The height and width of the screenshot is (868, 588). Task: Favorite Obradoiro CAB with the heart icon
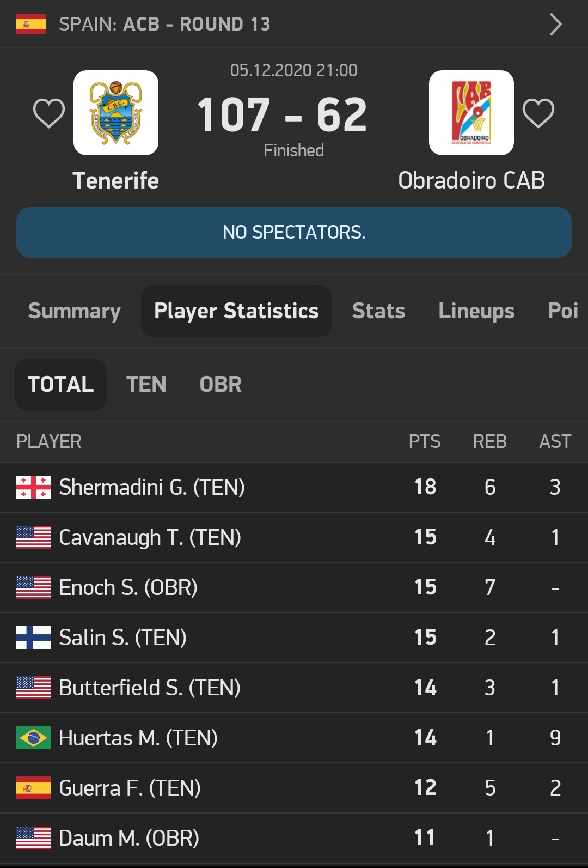tap(538, 113)
